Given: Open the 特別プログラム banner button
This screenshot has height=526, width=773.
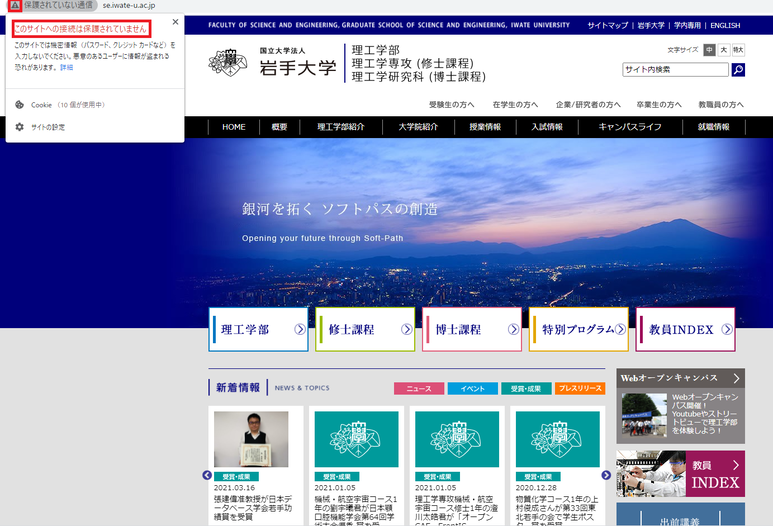Looking at the screenshot, I should 579,329.
